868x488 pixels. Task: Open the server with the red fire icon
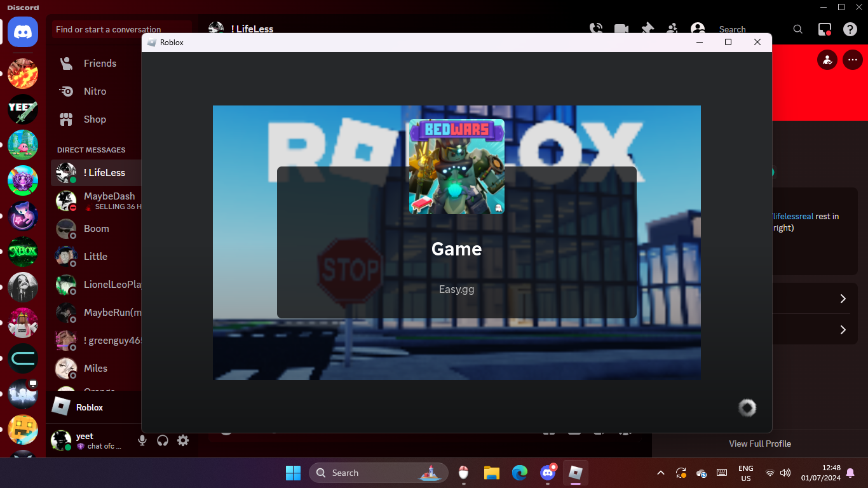[23, 74]
